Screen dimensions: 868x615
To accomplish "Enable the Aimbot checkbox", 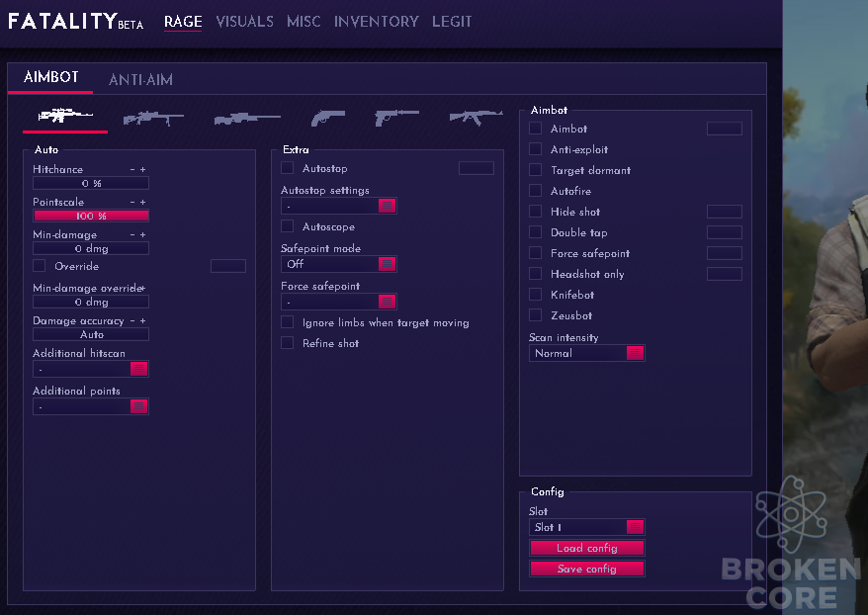I will [x=535, y=129].
